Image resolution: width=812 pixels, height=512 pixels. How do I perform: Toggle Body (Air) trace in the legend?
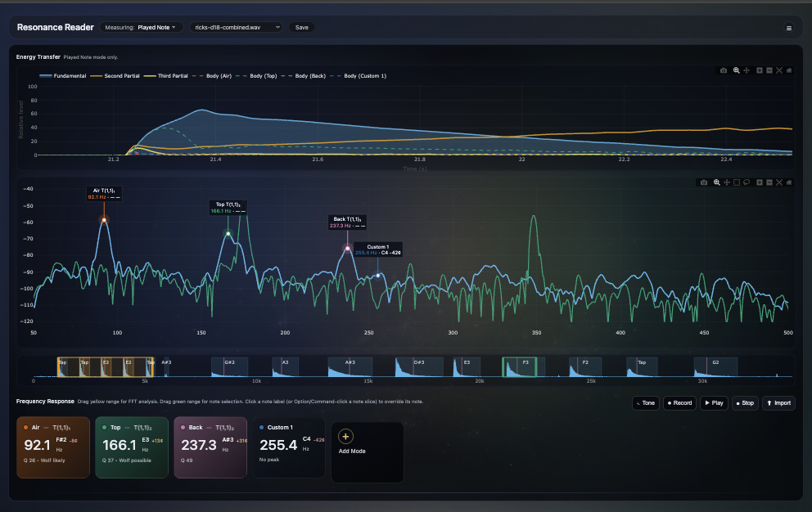click(212, 76)
